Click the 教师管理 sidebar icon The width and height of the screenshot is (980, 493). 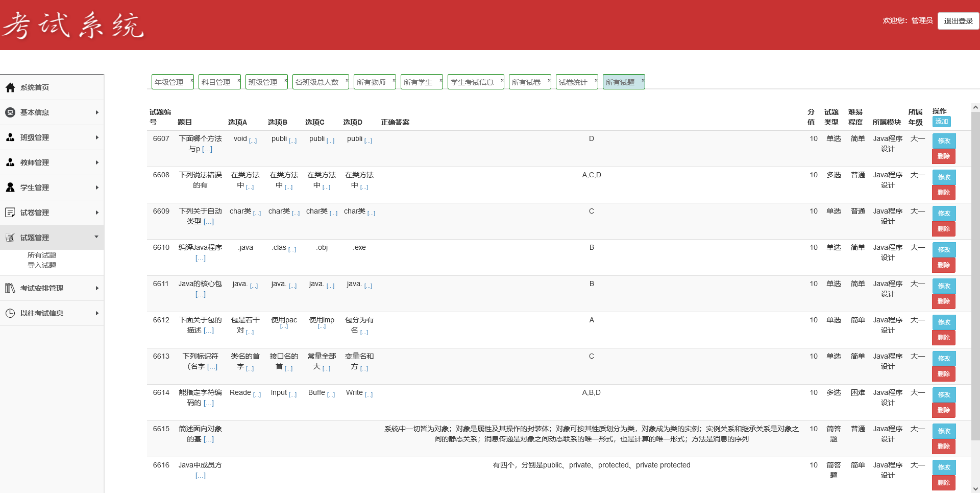(10, 162)
